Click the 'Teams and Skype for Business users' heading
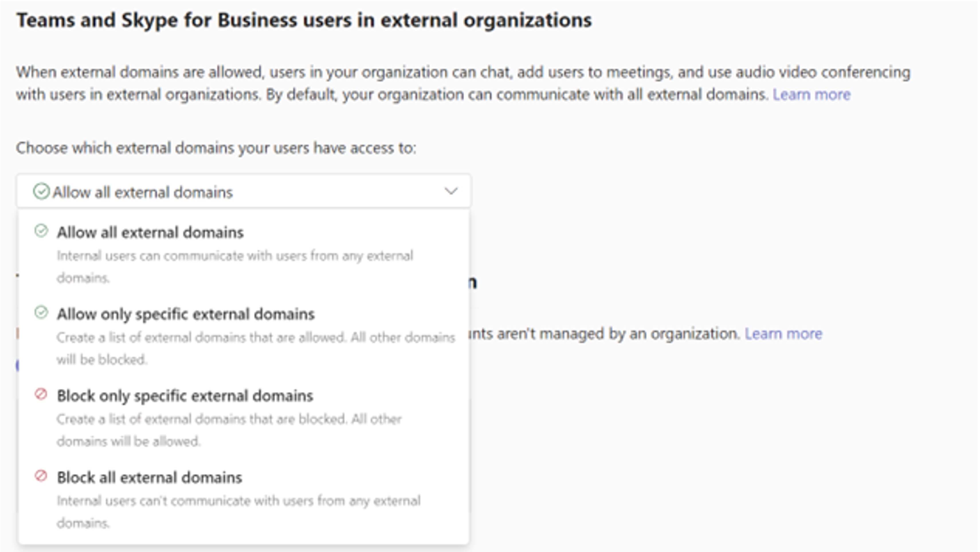 tap(304, 20)
